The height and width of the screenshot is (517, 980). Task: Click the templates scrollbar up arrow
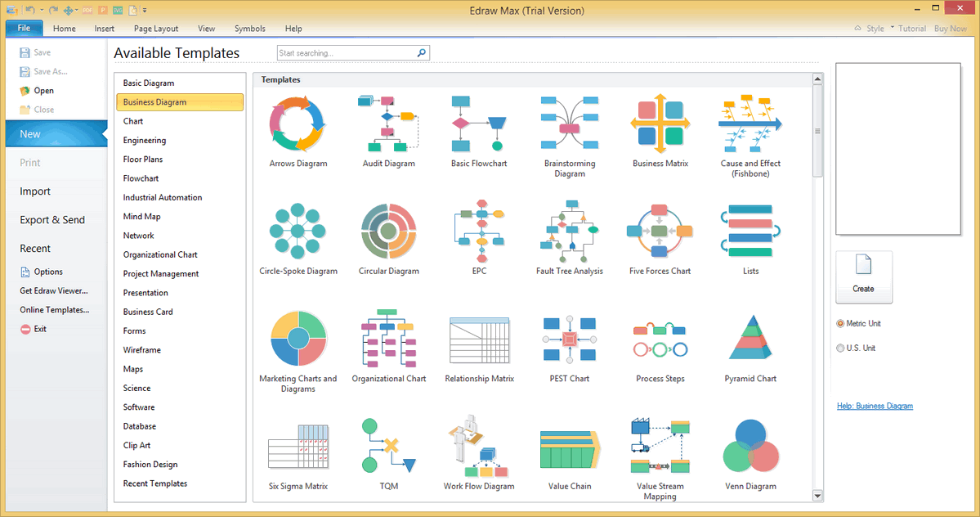817,79
